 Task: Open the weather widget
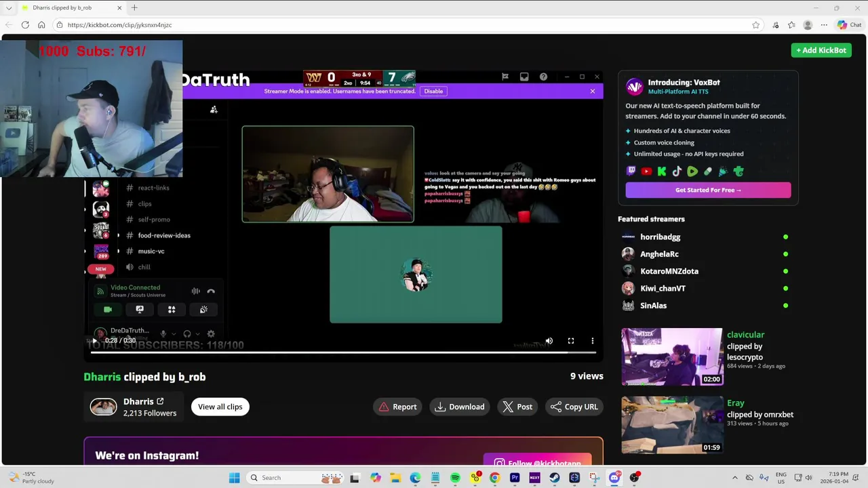pos(31,478)
